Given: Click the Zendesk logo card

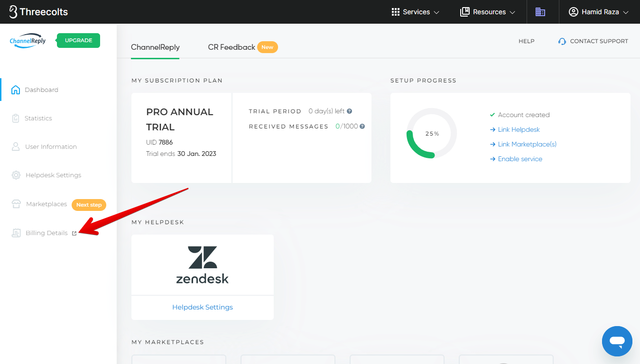Looking at the screenshot, I should pos(203,265).
